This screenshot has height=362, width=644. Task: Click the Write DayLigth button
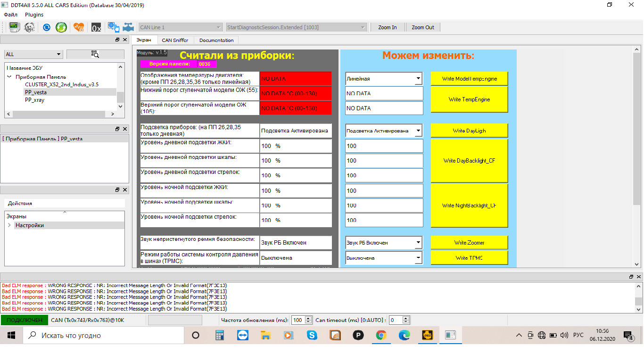469,131
